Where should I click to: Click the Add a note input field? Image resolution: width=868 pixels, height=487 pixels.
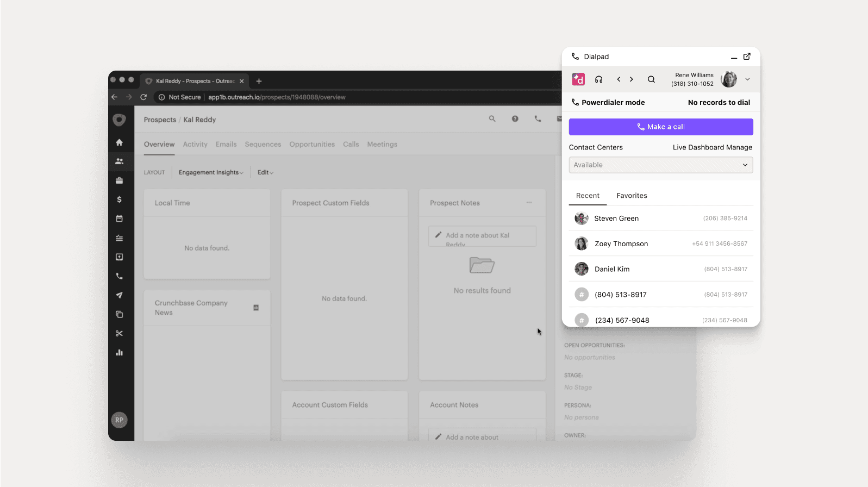pos(482,236)
